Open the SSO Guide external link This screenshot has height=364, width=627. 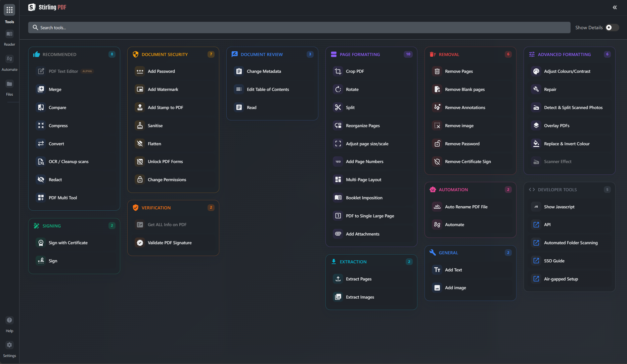[x=554, y=261]
